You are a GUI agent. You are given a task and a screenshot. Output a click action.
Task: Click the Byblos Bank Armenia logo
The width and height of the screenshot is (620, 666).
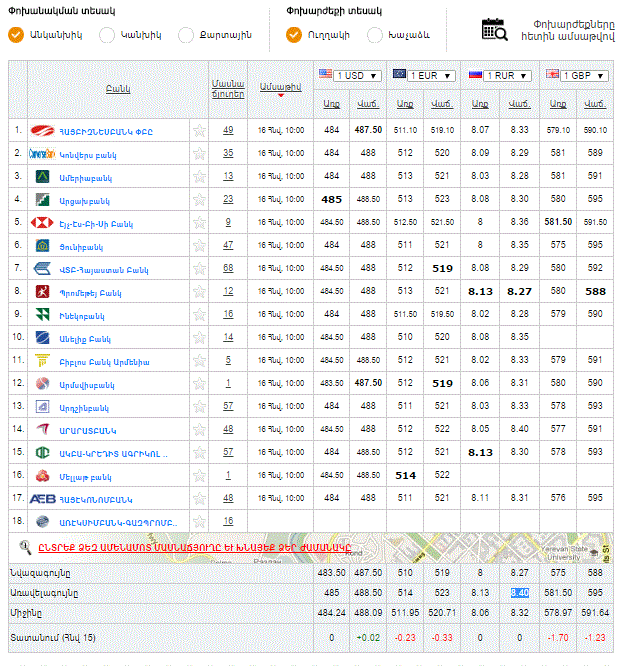pos(42,360)
